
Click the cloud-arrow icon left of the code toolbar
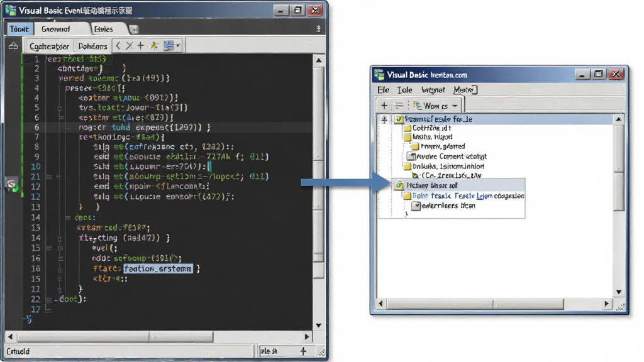coord(13,46)
